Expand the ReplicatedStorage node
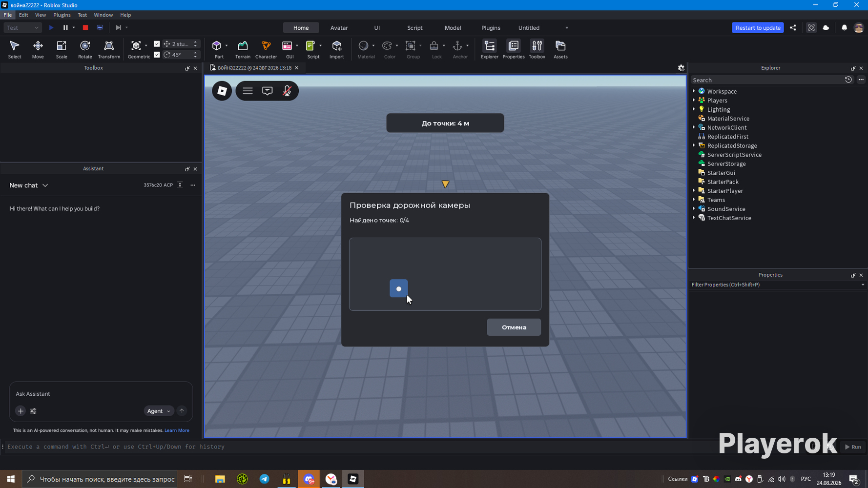868x488 pixels. tap(694, 145)
